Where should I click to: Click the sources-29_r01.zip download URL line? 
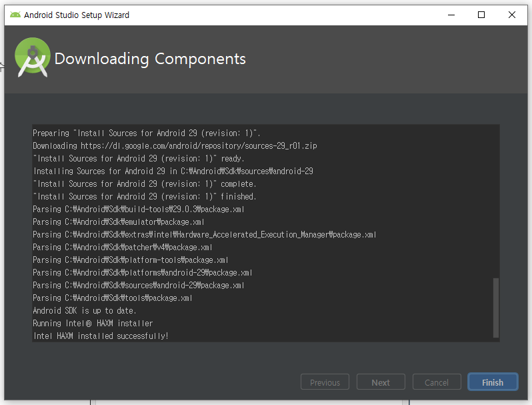pos(175,145)
